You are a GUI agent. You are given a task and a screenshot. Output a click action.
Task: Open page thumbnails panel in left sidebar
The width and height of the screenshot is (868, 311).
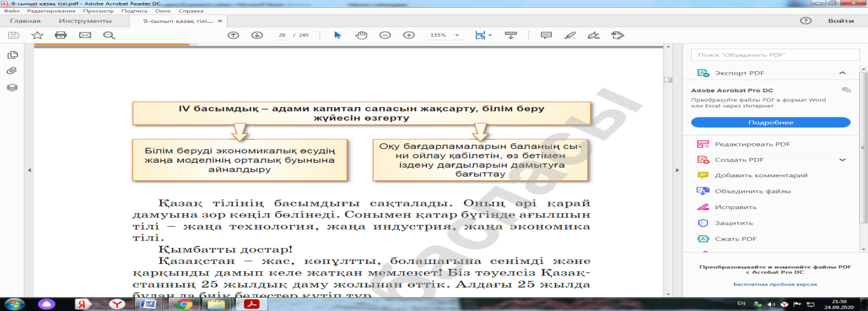coord(12,55)
